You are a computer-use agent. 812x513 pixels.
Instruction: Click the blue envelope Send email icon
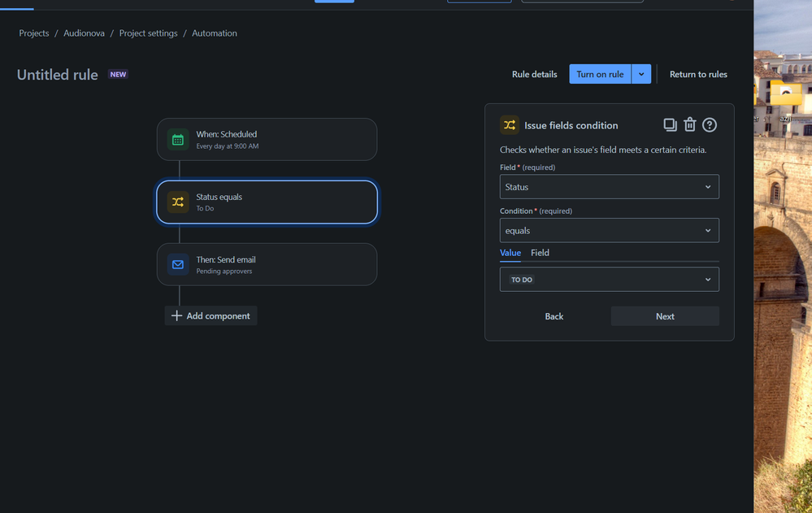[x=178, y=265]
